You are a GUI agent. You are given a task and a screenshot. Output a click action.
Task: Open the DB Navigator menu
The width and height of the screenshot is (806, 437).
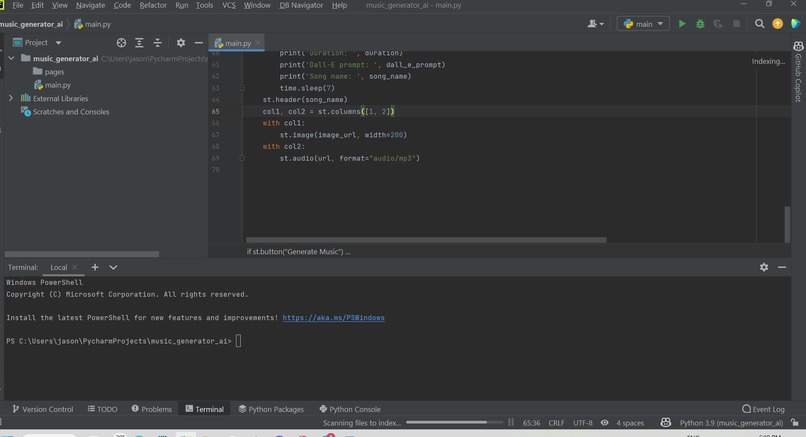click(x=301, y=5)
